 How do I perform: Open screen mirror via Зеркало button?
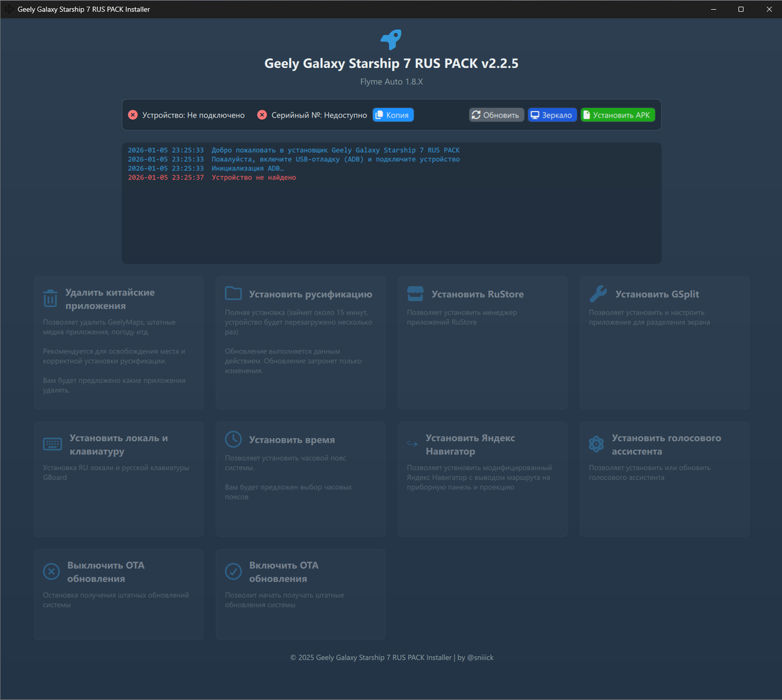[x=552, y=115]
